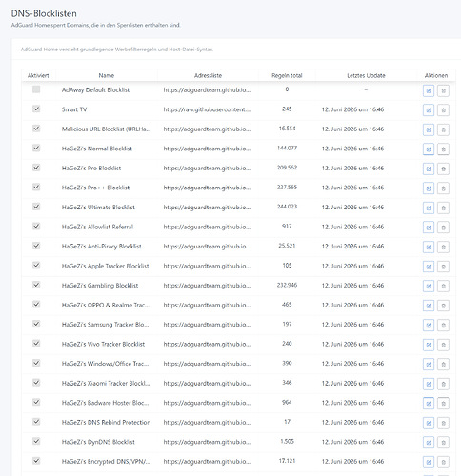The height and width of the screenshot is (476, 461).
Task: Delete HaGeZi's Allowlist Referral entry
Action: [443, 228]
